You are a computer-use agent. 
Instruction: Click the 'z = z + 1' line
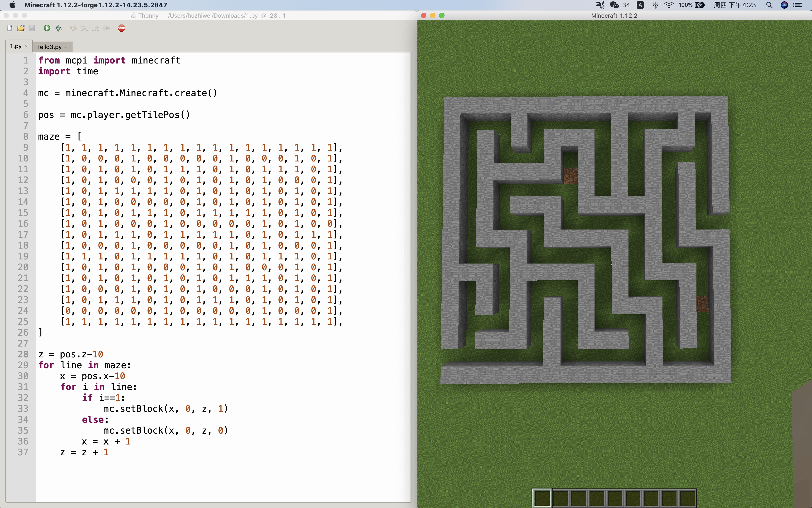coord(84,452)
